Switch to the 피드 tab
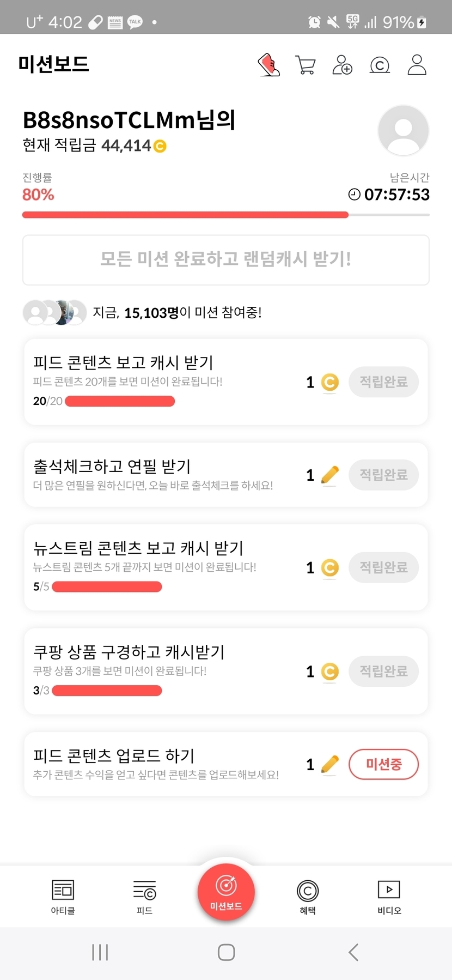The height and width of the screenshot is (980, 452). (x=144, y=897)
